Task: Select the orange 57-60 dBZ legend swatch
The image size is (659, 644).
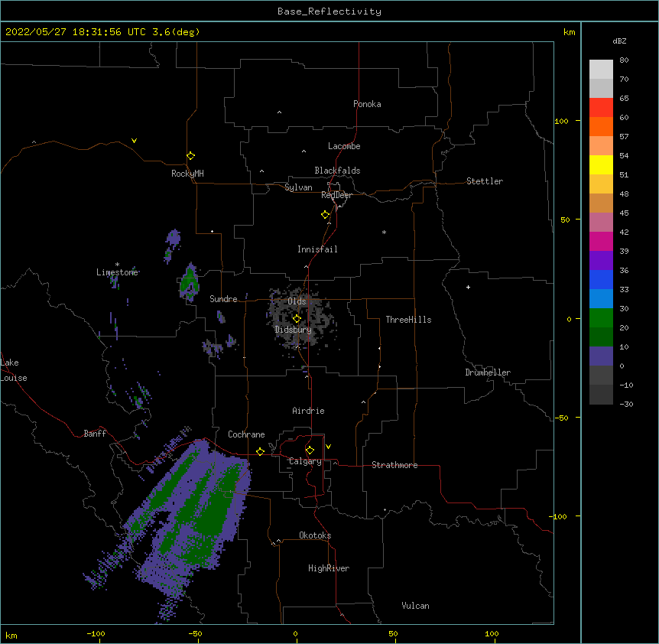Action: 601,126
